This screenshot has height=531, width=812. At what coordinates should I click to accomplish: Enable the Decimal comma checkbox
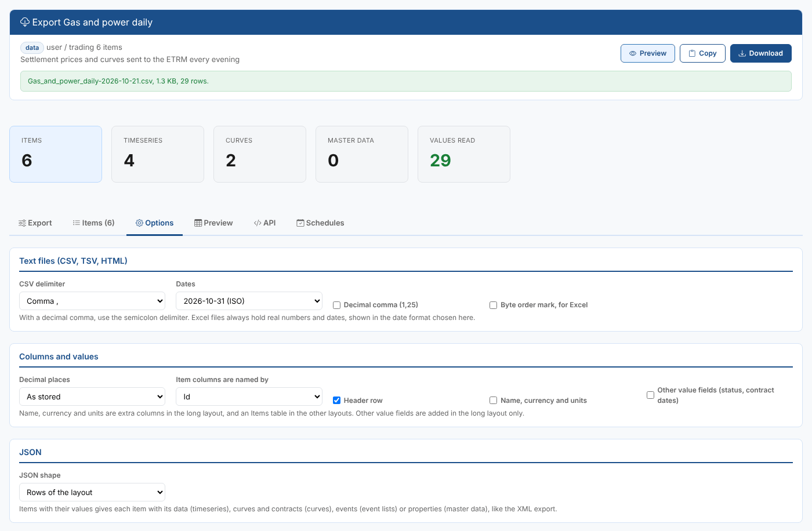pyautogui.click(x=336, y=305)
